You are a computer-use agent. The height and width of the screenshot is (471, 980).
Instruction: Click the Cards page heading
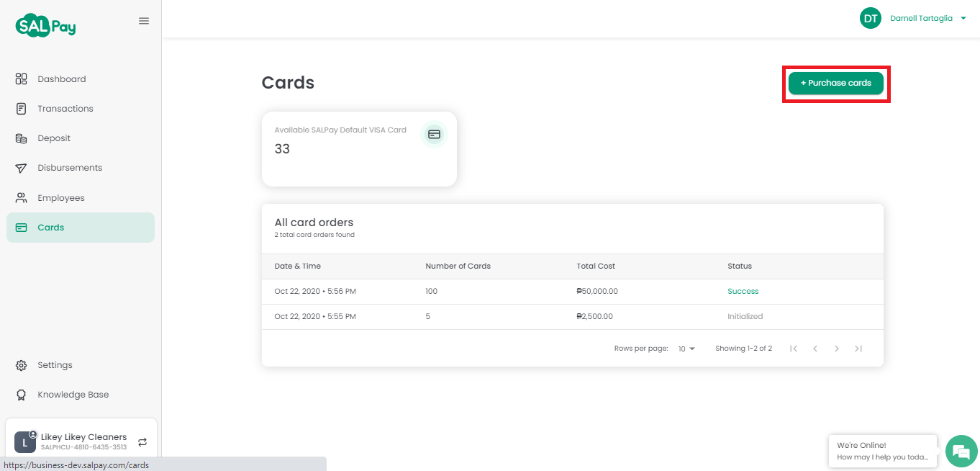pyautogui.click(x=288, y=83)
